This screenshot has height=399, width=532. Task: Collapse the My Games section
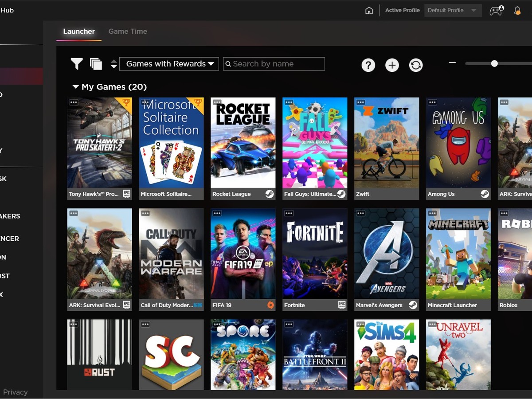click(x=75, y=87)
